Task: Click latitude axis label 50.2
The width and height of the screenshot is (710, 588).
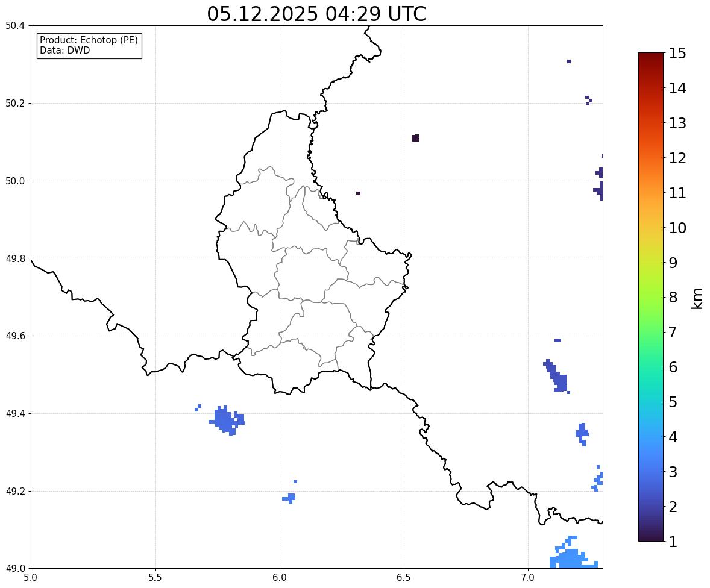Action: [15, 103]
